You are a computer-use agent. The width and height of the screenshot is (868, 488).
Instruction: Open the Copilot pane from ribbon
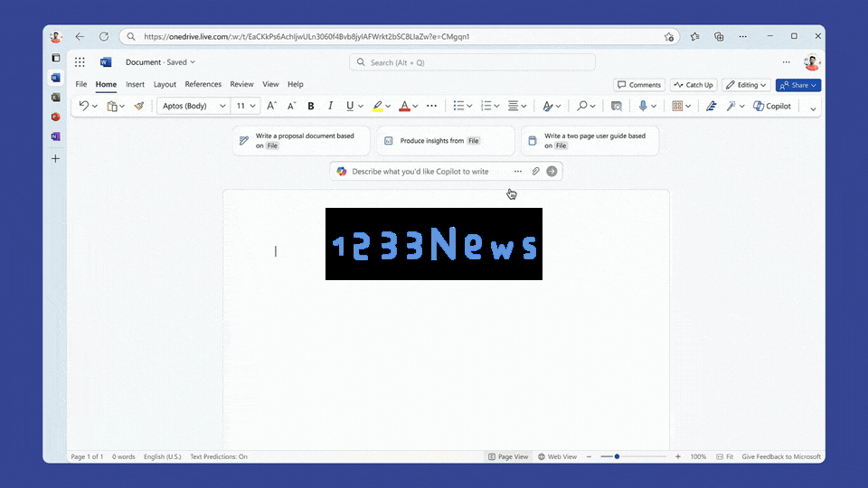[x=772, y=106]
